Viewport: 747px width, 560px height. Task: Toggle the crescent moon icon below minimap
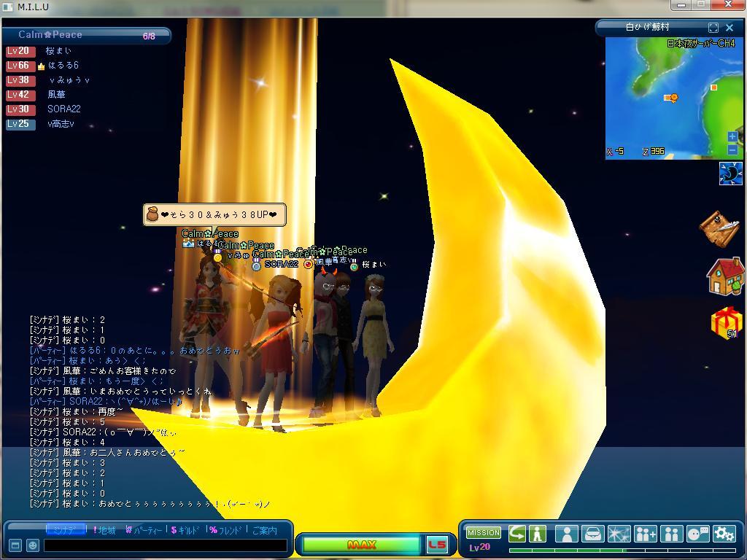pyautogui.click(x=730, y=174)
